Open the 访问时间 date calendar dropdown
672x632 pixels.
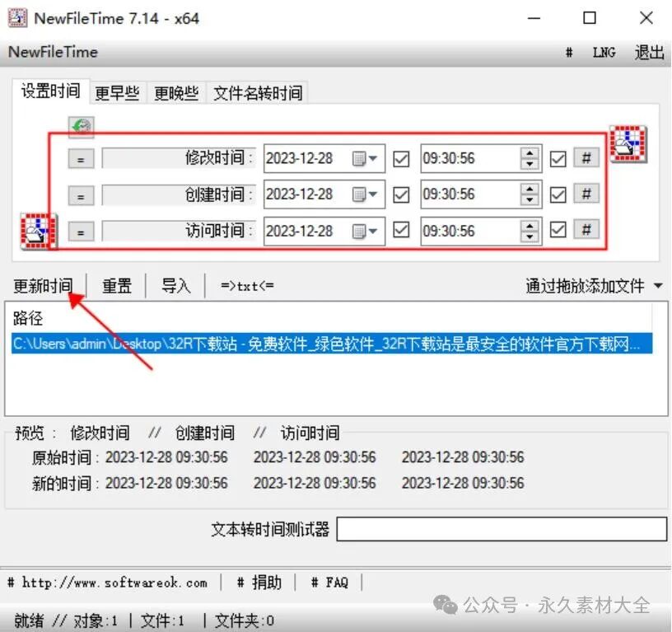365,232
